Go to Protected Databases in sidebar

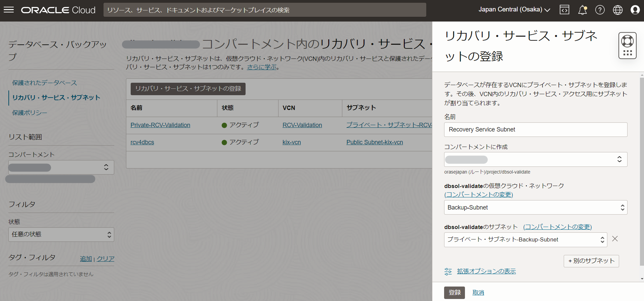point(45,83)
